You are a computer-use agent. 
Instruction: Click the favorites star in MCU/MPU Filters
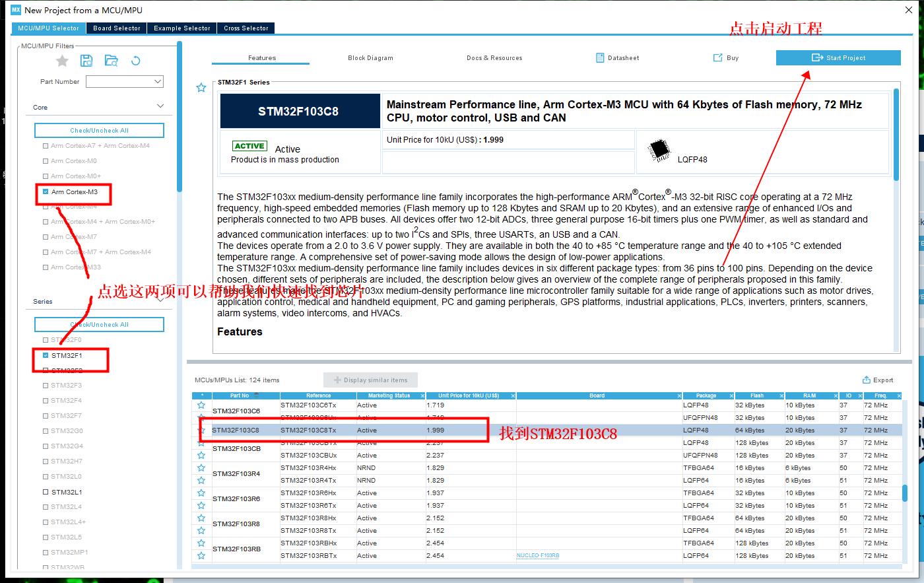tap(62, 61)
